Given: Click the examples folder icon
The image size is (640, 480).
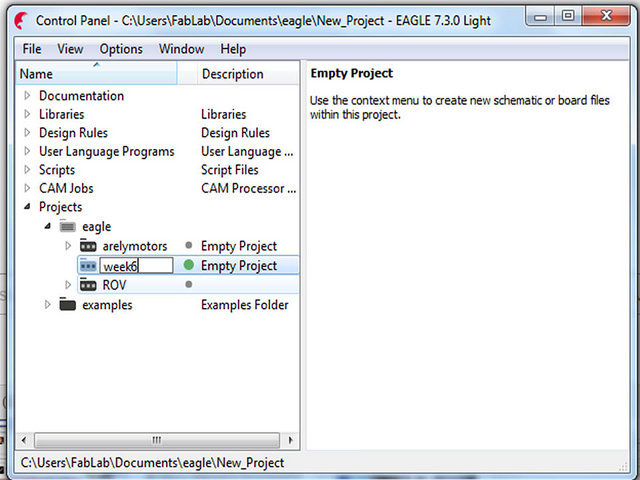Looking at the screenshot, I should point(68,304).
